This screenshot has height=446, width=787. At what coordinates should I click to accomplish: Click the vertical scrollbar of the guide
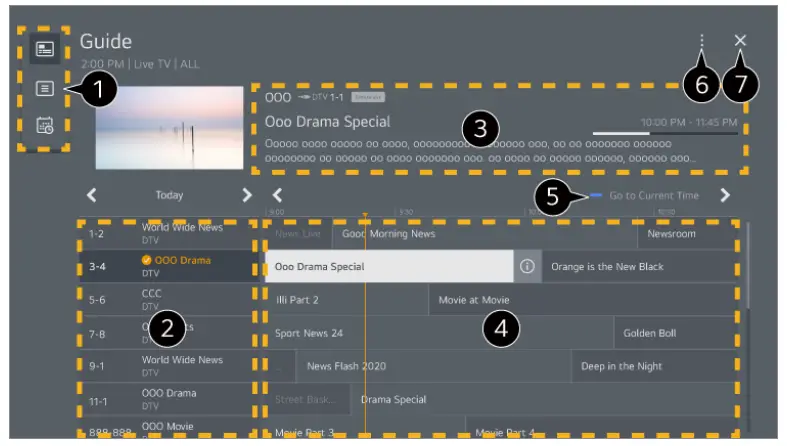[749, 270]
